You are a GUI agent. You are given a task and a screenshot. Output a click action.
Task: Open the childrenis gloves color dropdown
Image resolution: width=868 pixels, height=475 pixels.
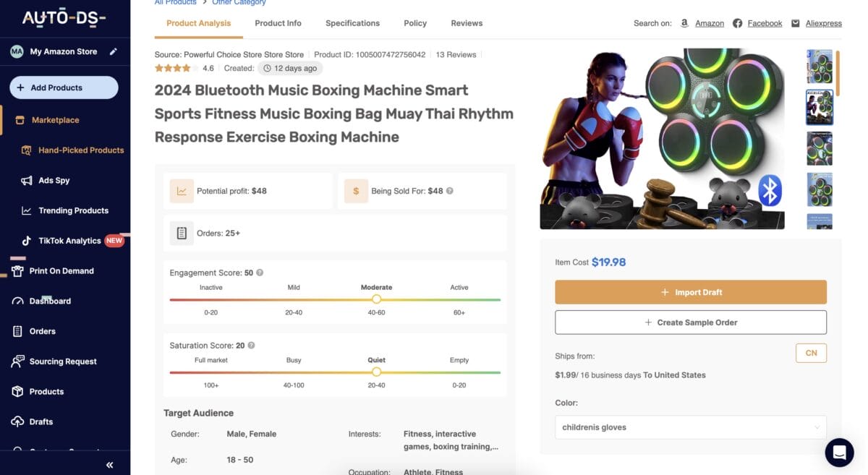coord(689,427)
